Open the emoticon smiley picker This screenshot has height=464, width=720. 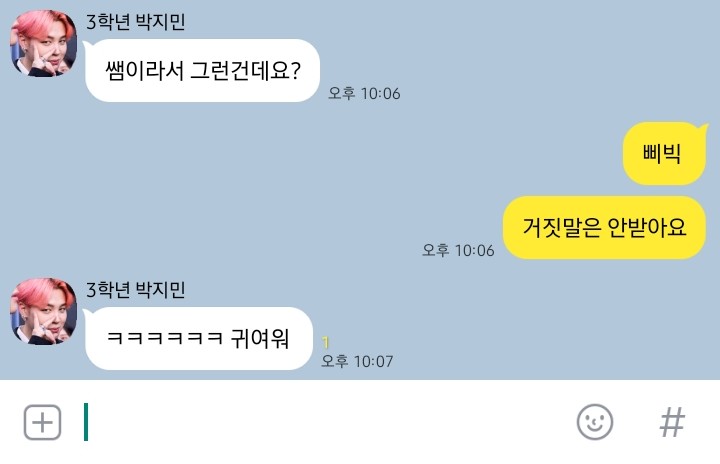pos(595,422)
